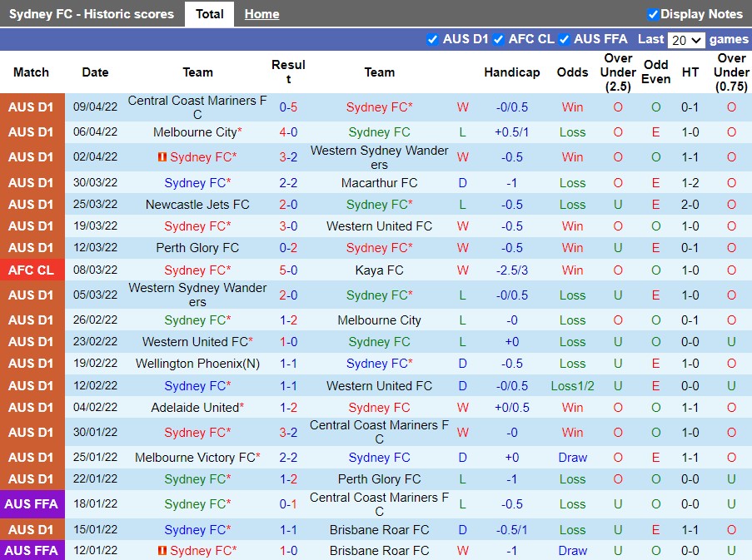Open Wellington Phoenix(N) team link
The width and height of the screenshot is (752, 560).
[197, 364]
